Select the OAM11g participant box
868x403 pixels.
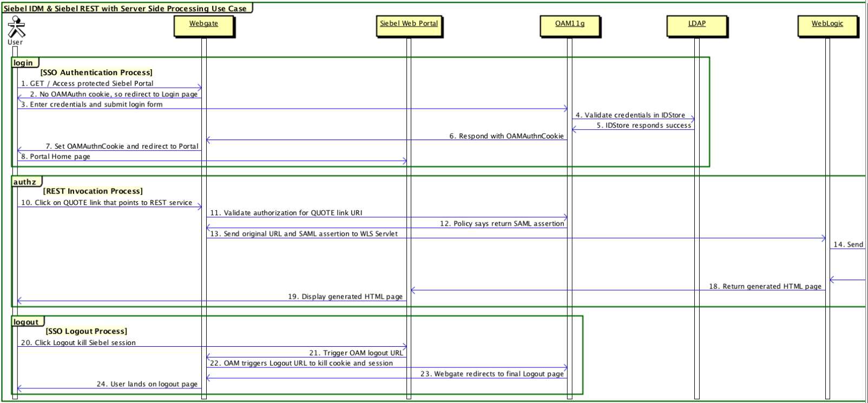point(569,26)
